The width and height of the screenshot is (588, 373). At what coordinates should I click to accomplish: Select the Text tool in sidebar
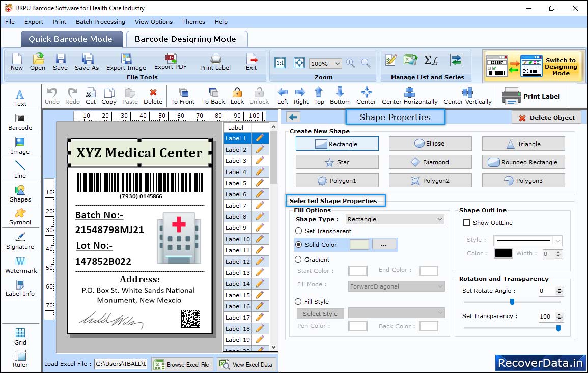tap(20, 98)
